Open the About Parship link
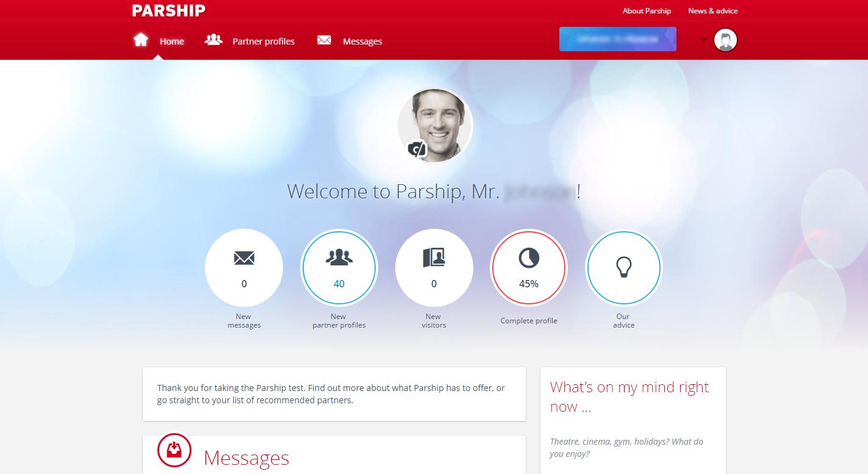 [647, 10]
